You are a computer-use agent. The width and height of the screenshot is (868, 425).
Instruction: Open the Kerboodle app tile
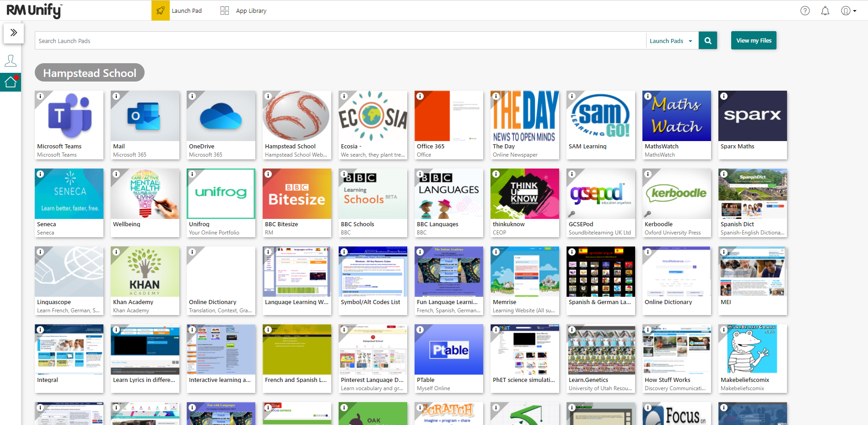677,202
